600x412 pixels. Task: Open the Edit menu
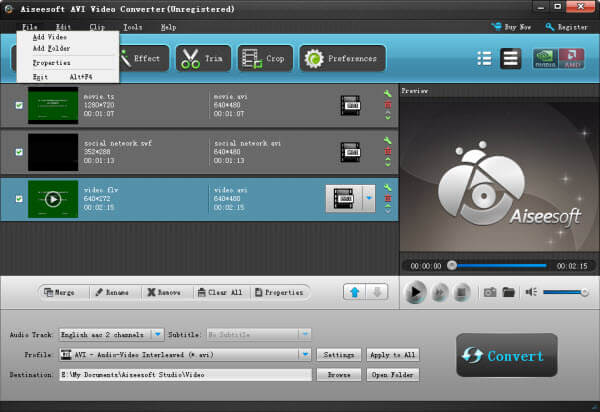(63, 27)
